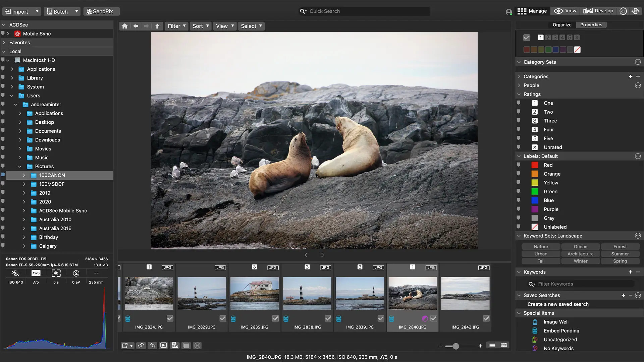Click Create a new saved search
This screenshot has height=362, width=644.
point(558,304)
